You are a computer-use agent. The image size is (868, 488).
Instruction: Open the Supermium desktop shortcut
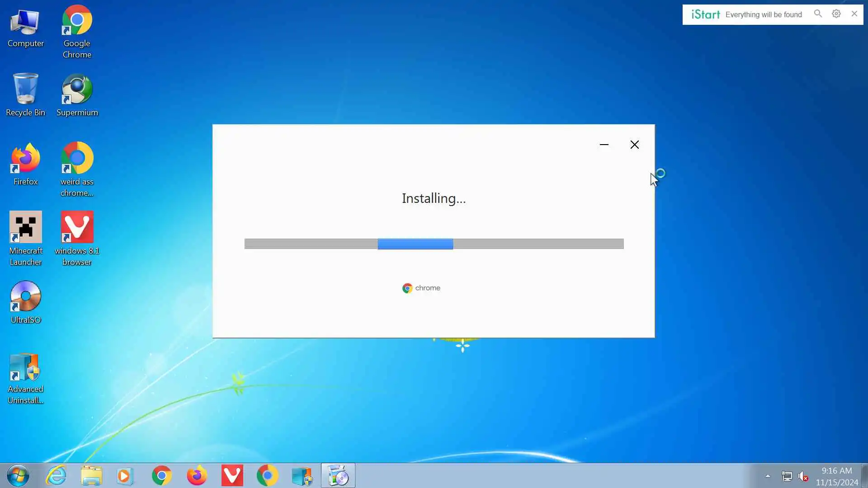pos(77,95)
